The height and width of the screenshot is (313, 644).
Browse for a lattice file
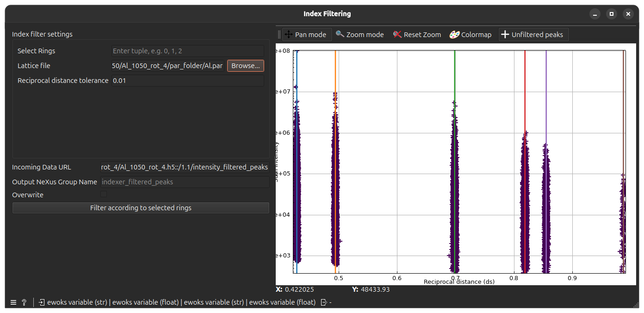[x=246, y=66]
